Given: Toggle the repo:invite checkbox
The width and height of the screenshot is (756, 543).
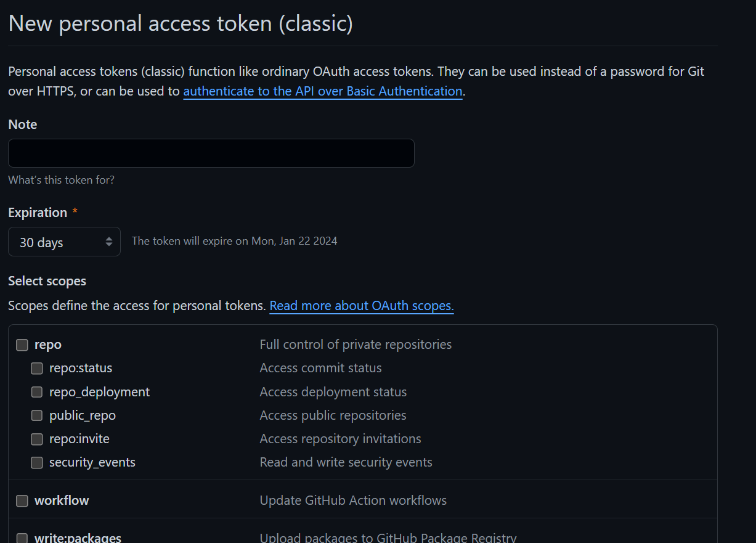Looking at the screenshot, I should tap(37, 439).
